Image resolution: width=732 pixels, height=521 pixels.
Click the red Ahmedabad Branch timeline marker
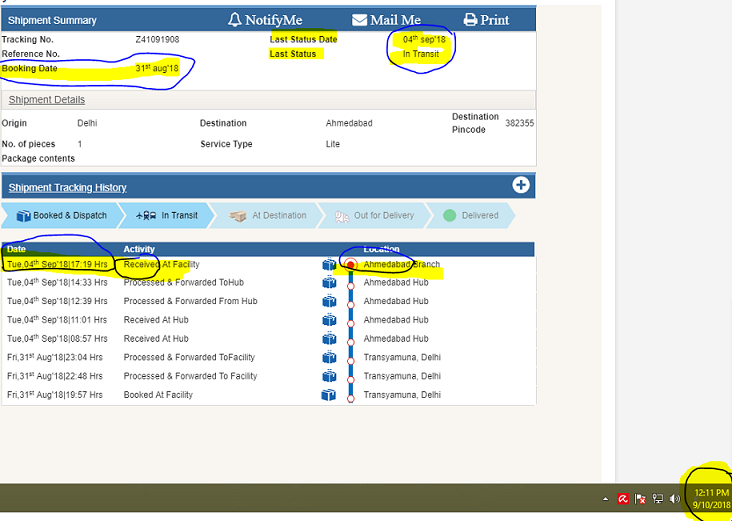click(x=350, y=265)
